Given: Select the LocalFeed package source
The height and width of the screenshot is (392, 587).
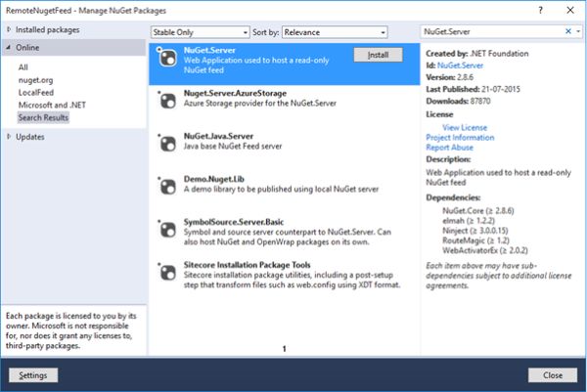Looking at the screenshot, I should (x=36, y=93).
